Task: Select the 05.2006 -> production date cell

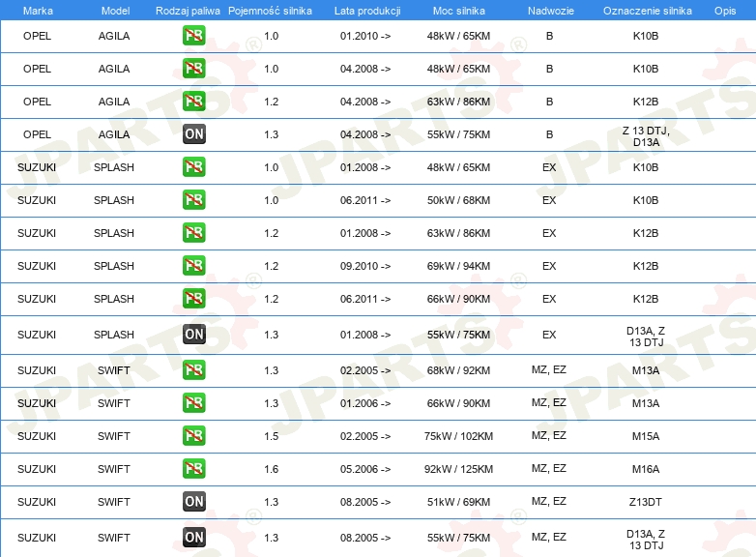Action: click(x=365, y=469)
